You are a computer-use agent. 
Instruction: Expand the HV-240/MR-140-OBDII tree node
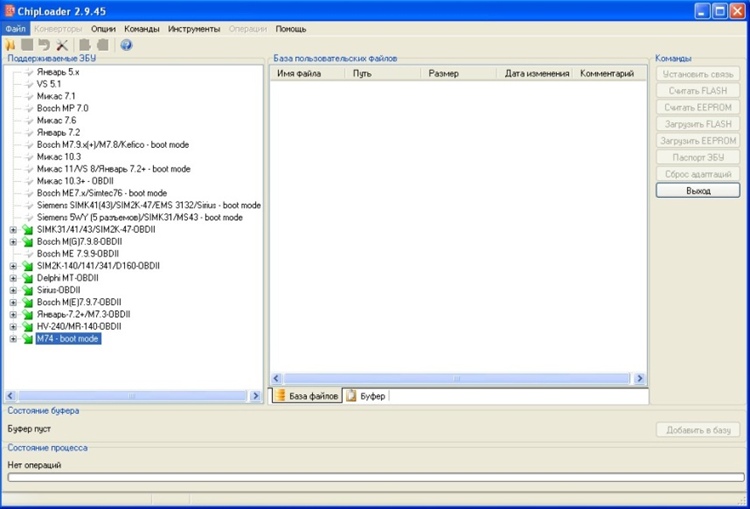coord(13,327)
